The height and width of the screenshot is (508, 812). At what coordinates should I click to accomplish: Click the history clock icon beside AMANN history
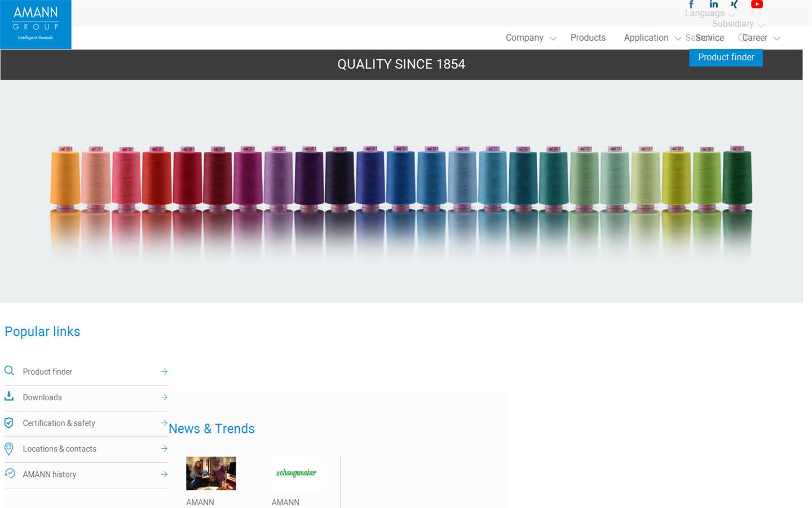coord(9,474)
